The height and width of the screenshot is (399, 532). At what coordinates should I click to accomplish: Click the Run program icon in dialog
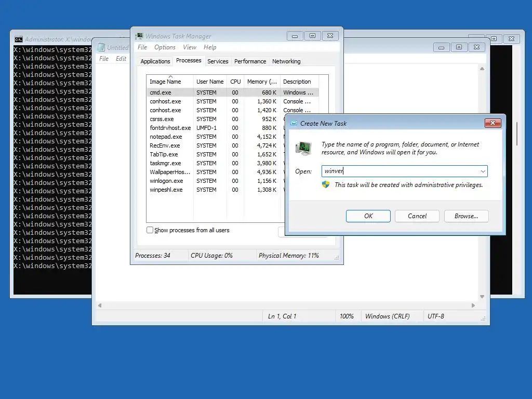pos(303,148)
